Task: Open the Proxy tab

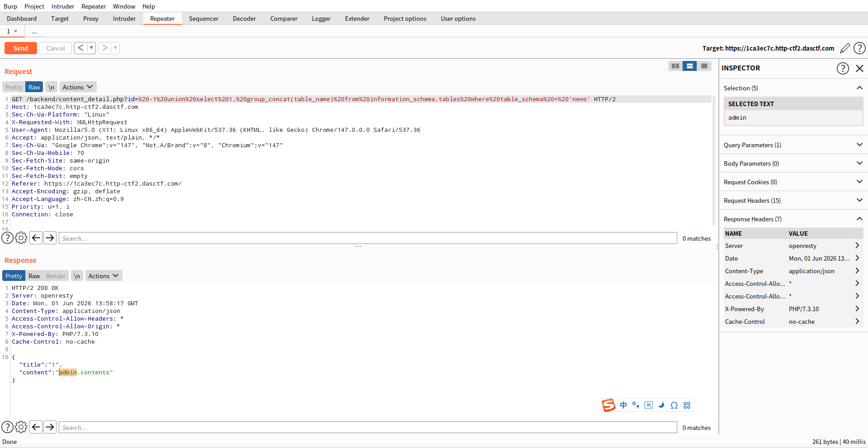Action: point(91,19)
